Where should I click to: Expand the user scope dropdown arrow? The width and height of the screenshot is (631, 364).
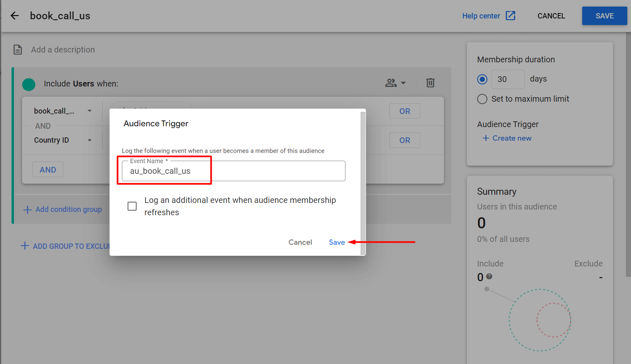(x=403, y=83)
